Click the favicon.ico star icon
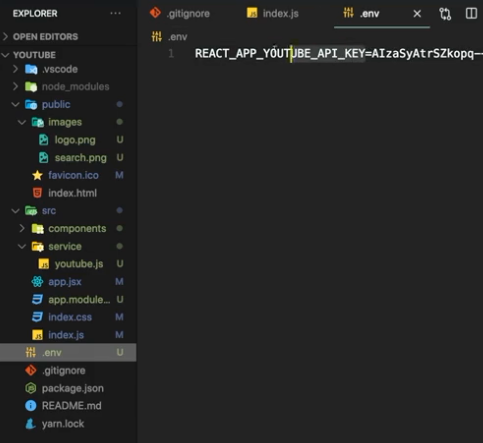Viewport: 483px width, 443px height. (x=37, y=175)
